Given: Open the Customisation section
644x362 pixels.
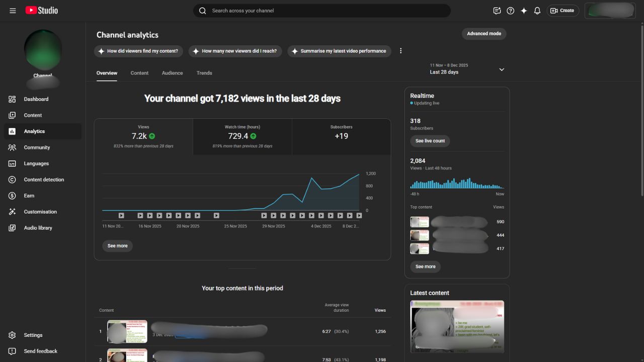Looking at the screenshot, I should coord(40,212).
